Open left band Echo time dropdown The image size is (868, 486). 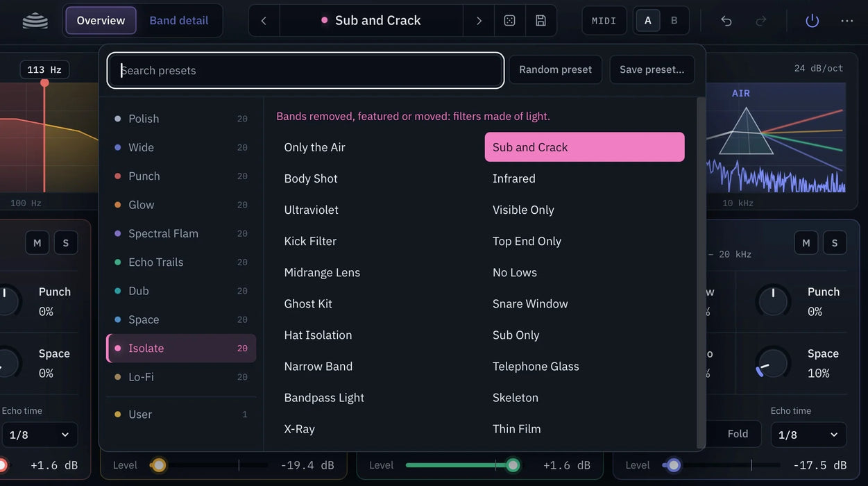(x=39, y=435)
